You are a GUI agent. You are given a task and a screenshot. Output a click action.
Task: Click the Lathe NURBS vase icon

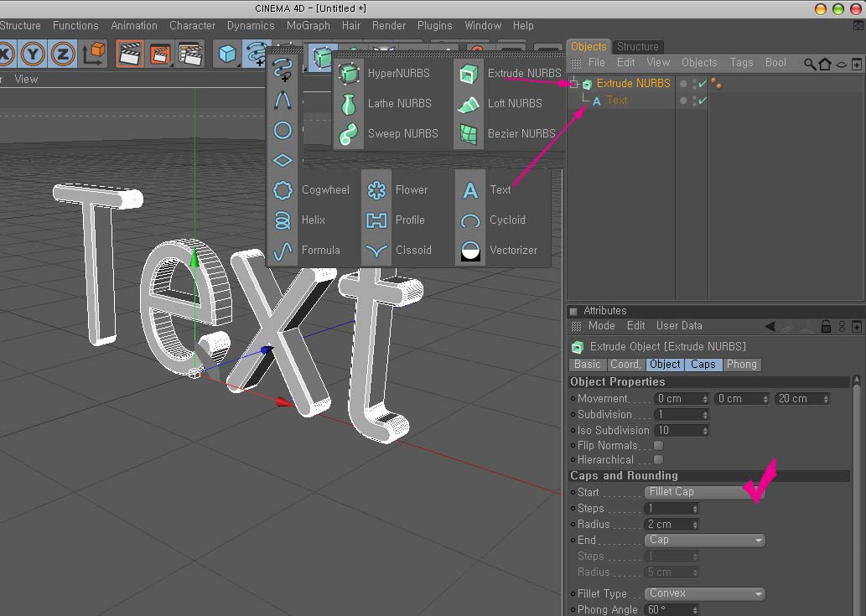click(x=349, y=103)
